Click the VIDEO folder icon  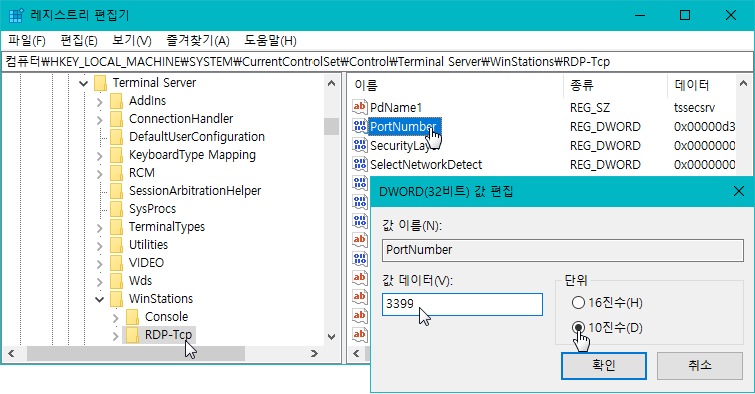click(x=116, y=263)
